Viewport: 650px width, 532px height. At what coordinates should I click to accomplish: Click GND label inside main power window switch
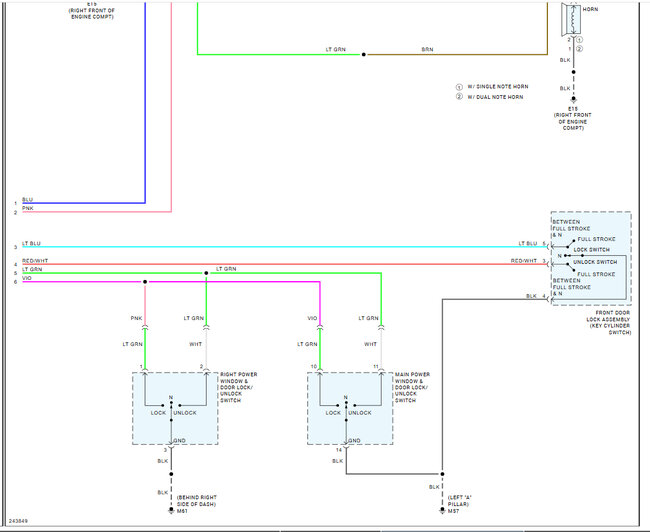pyautogui.click(x=354, y=440)
